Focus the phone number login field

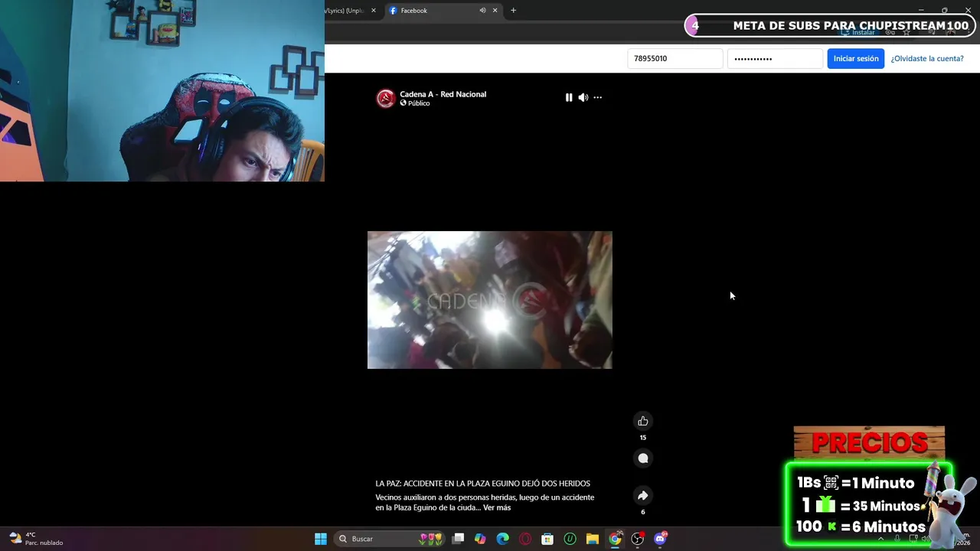(675, 59)
